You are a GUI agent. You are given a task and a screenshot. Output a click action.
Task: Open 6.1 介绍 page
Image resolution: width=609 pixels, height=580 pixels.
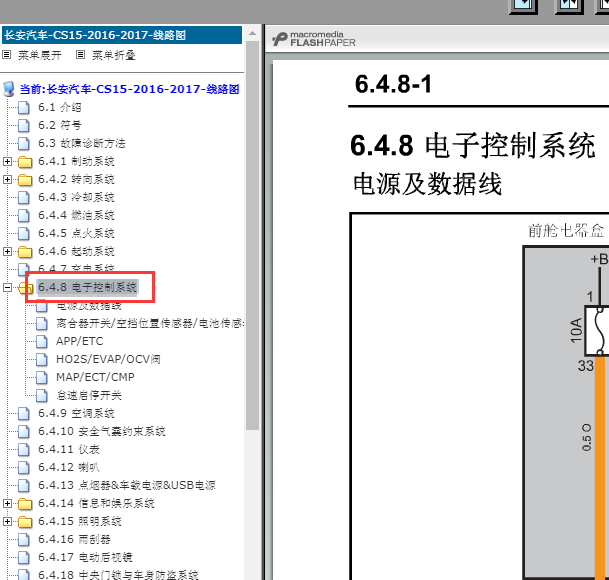(x=60, y=107)
